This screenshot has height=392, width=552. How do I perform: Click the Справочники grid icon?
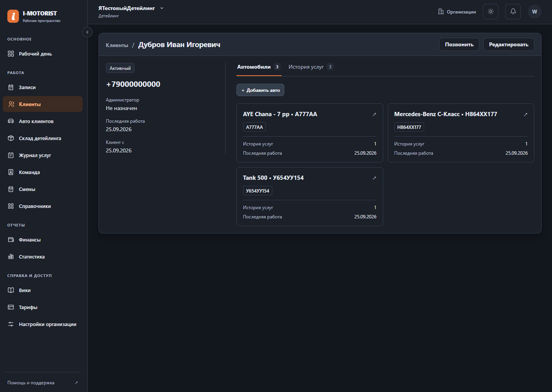11,206
